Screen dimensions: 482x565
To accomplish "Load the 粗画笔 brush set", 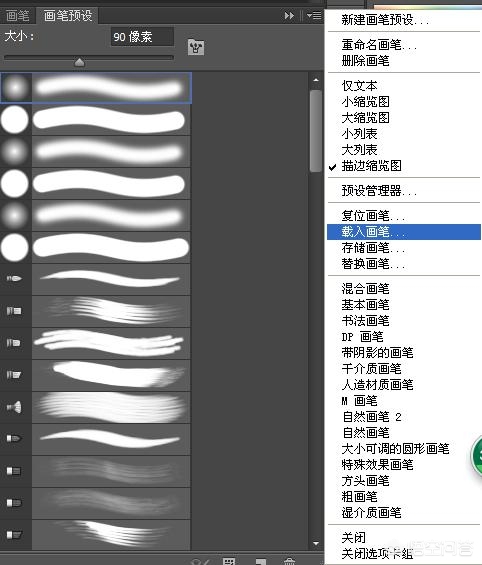I will [359, 497].
